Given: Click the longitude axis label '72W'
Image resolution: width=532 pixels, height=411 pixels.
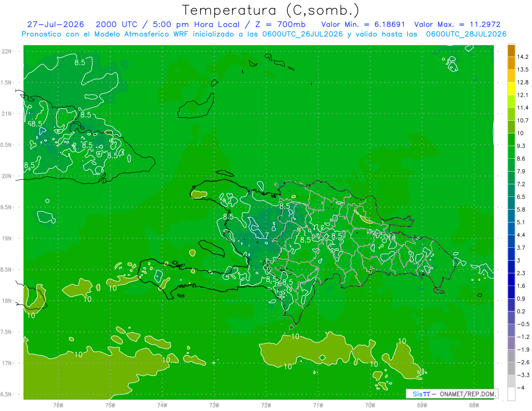Looking at the screenshot, I should click(x=266, y=405).
